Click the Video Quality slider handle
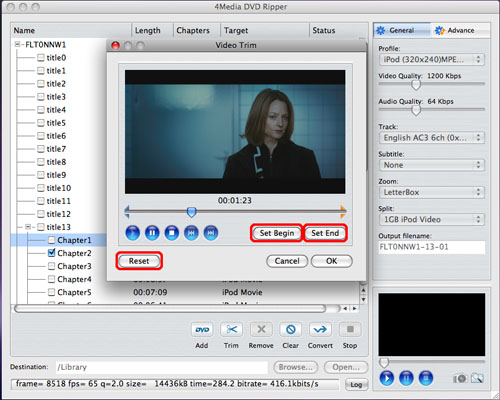The width and height of the screenshot is (500, 400). [x=416, y=85]
